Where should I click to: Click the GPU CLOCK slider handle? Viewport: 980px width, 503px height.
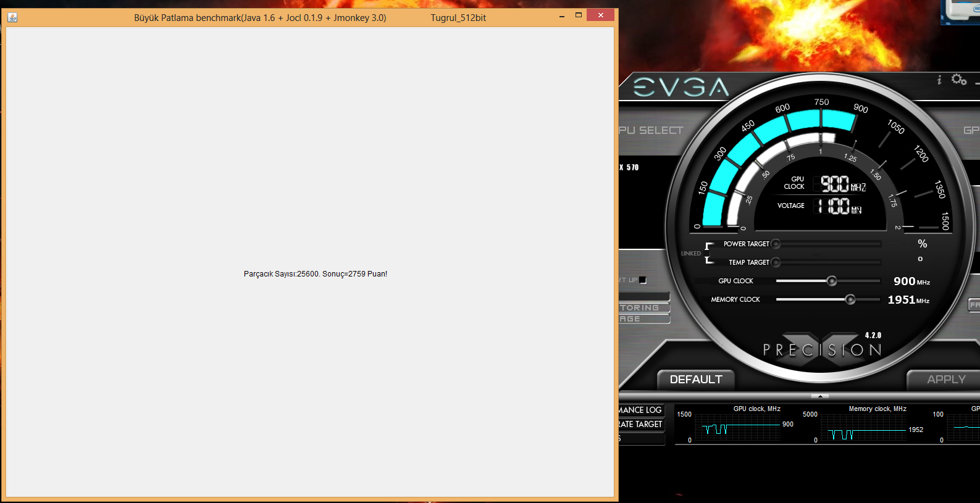[832, 281]
